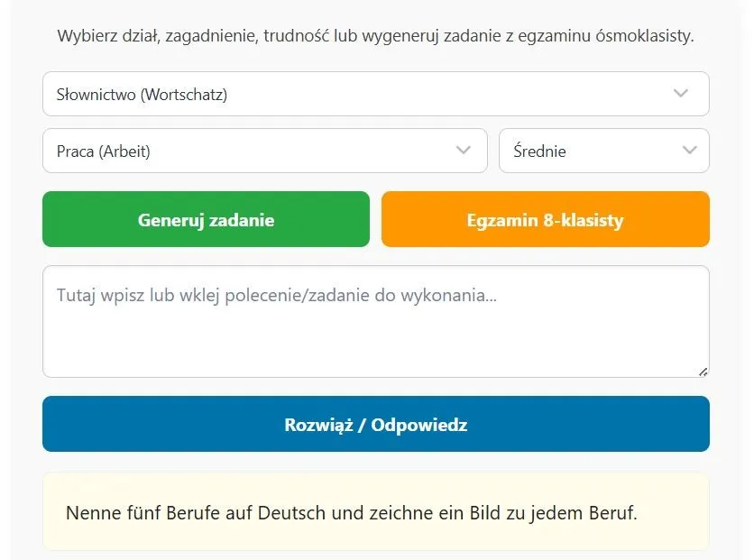Viewport: 754px width, 560px height.
Task: Click the placeholder text "Tutaj wpisz lub wklej"
Action: (135, 295)
